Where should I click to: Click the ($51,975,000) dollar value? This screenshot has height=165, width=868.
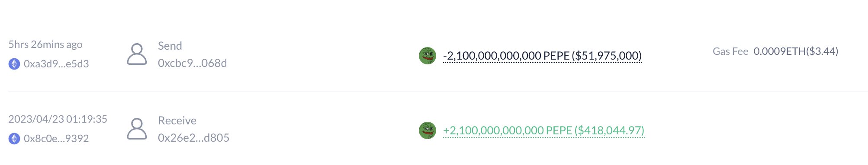coord(607,56)
